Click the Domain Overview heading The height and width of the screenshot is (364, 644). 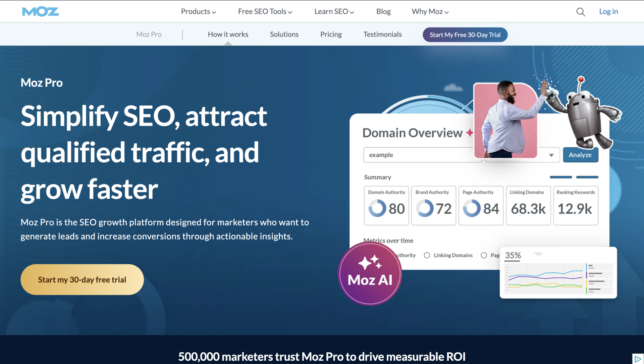click(x=412, y=133)
